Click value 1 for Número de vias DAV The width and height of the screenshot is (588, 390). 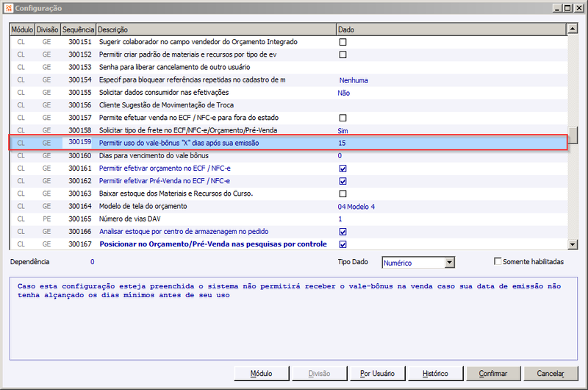[340, 219]
